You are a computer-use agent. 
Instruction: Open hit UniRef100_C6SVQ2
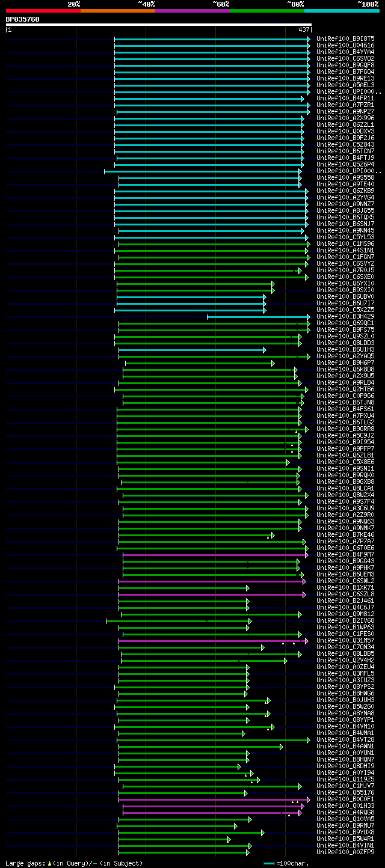tap(345, 58)
